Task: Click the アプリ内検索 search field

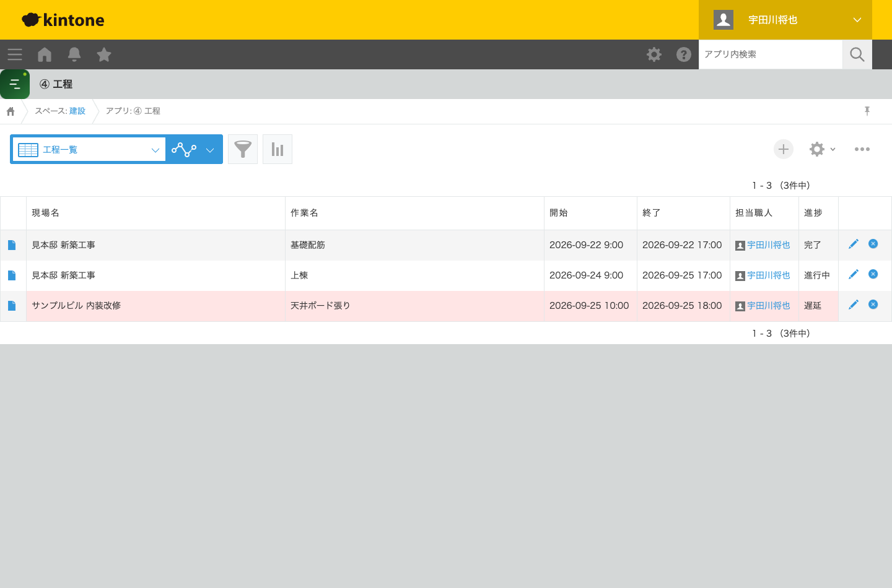Action: [771, 54]
